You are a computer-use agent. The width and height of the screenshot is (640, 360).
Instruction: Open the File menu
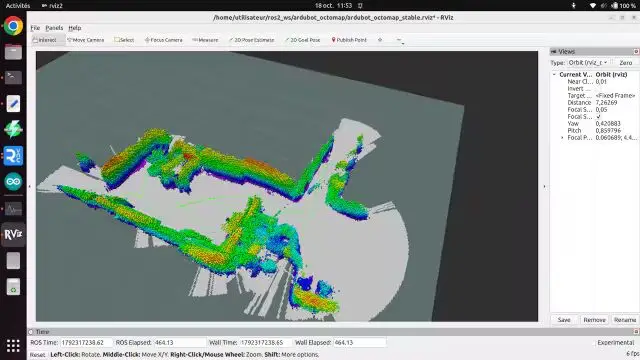tap(35, 28)
